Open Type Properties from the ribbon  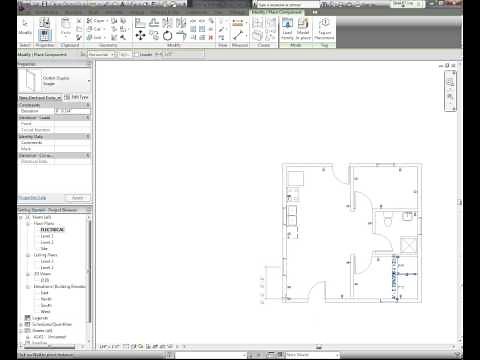pyautogui.click(x=44, y=22)
